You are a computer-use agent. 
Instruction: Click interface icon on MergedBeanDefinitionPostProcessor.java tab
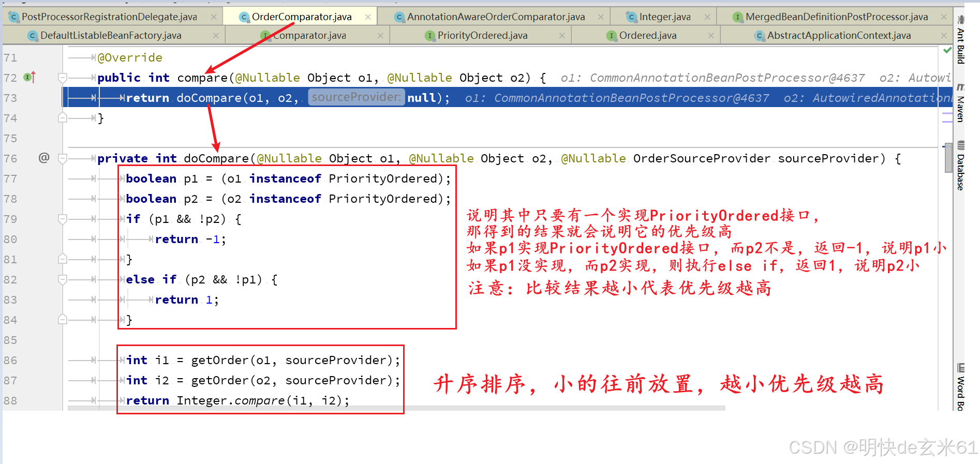pos(738,17)
